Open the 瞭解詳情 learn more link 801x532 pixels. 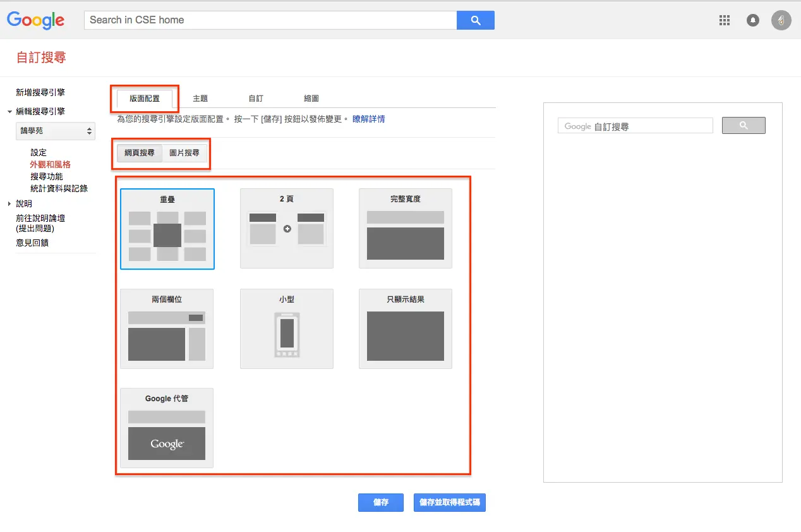point(369,119)
